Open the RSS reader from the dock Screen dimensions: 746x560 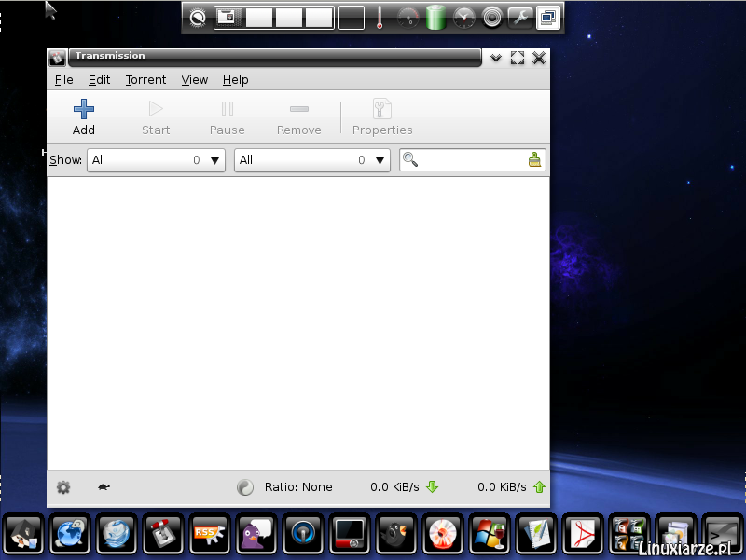[x=210, y=534]
